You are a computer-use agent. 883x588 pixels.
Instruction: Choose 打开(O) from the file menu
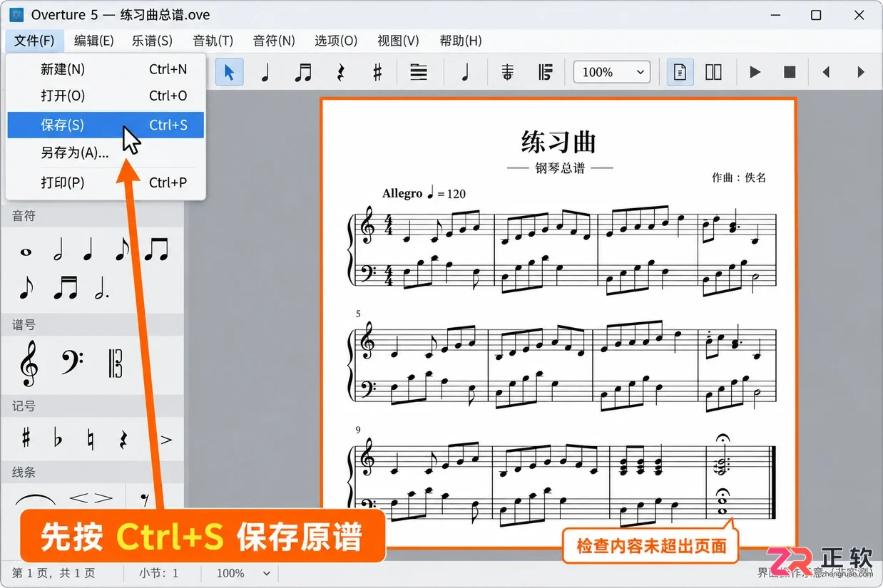click(x=106, y=96)
